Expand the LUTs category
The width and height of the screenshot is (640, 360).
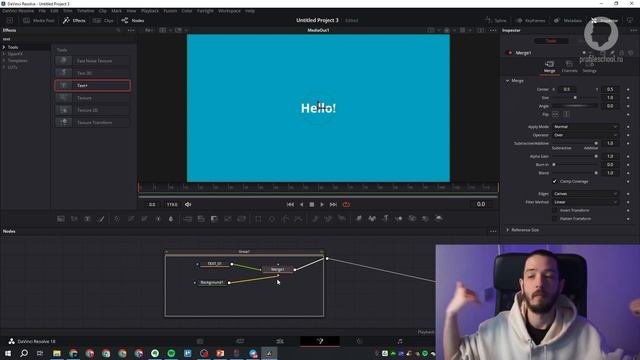coord(4,67)
